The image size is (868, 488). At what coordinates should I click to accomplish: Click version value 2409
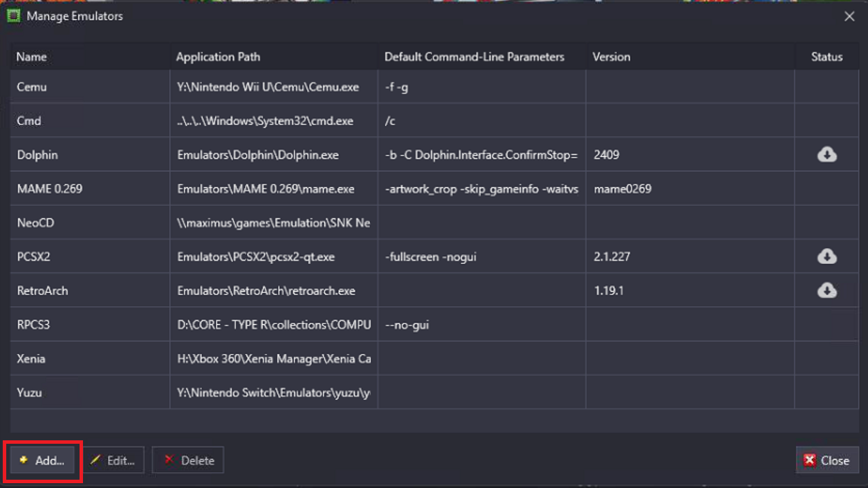[x=607, y=155]
